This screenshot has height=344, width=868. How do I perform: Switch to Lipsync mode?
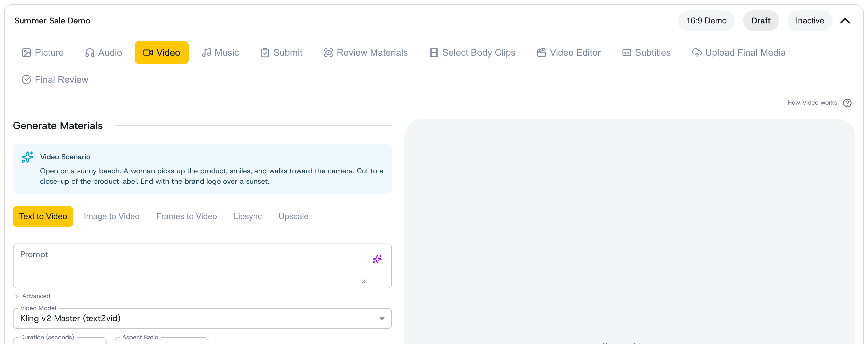coord(248,216)
